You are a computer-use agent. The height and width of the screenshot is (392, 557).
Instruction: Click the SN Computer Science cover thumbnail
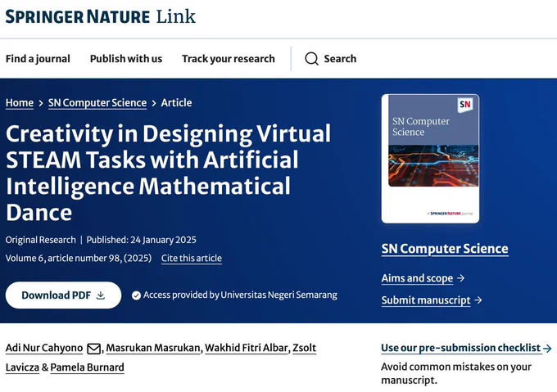click(430, 159)
